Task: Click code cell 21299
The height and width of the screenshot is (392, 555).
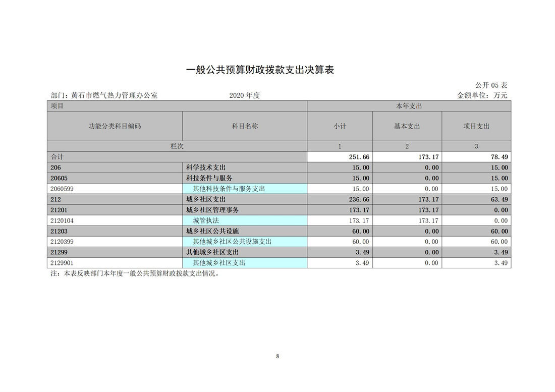Action: [x=115, y=252]
